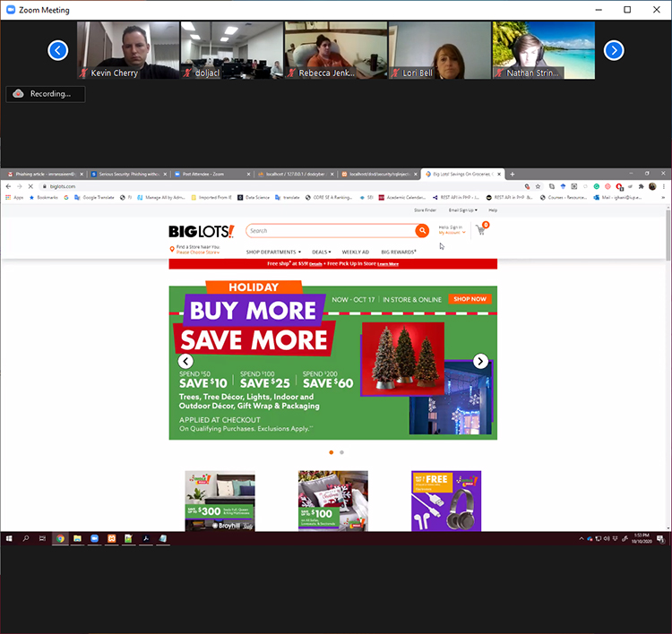Select Rebecca Jenk... video thumbnail
This screenshot has height=634, width=672.
(336, 50)
